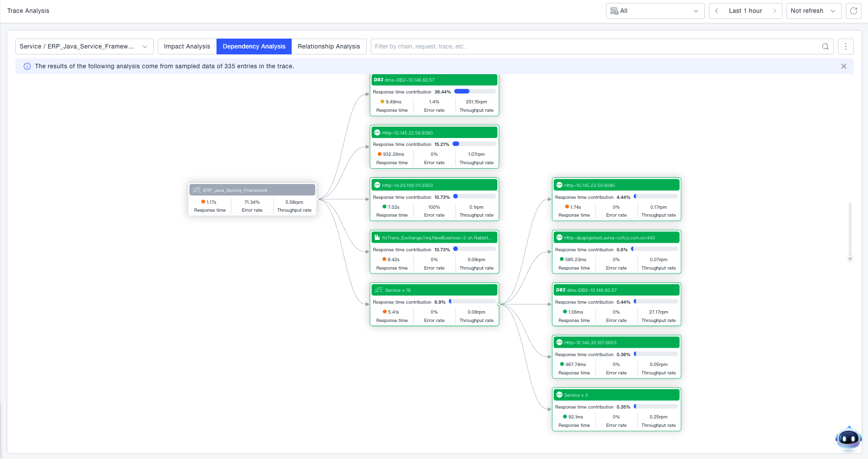Screen dimensions: 868x459
Task: Click the Service x 3 node header
Action: [616, 395]
